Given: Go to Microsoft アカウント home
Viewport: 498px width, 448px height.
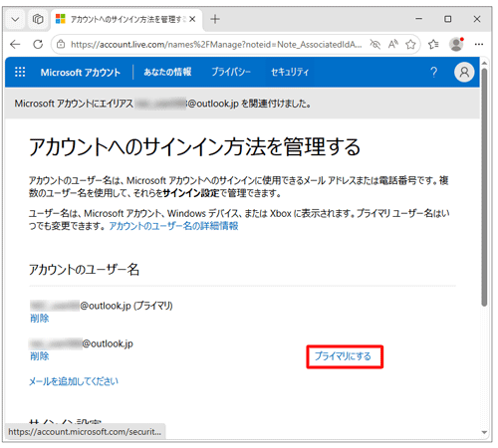Looking at the screenshot, I should click(81, 72).
